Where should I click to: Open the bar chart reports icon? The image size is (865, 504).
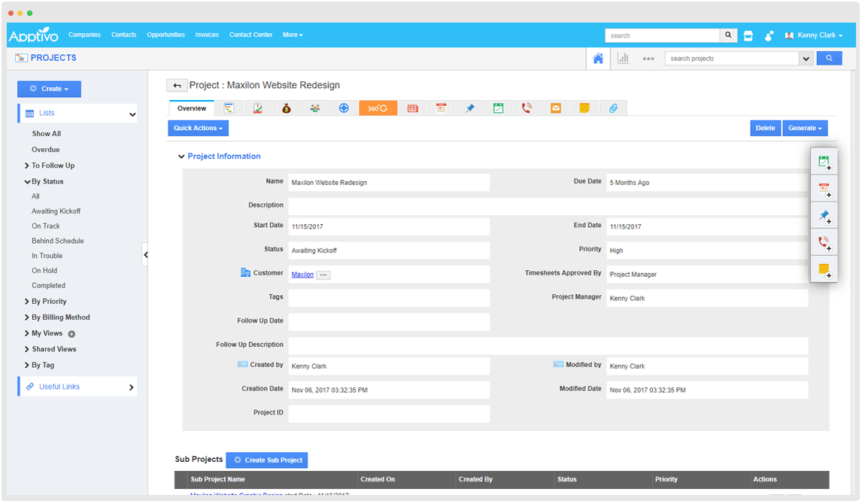[624, 59]
